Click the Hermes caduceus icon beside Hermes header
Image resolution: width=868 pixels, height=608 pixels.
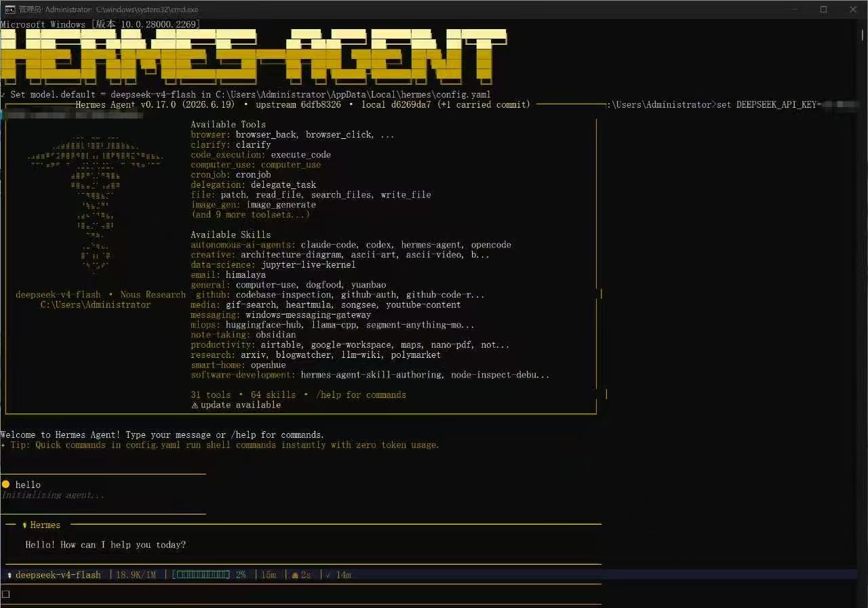24,525
